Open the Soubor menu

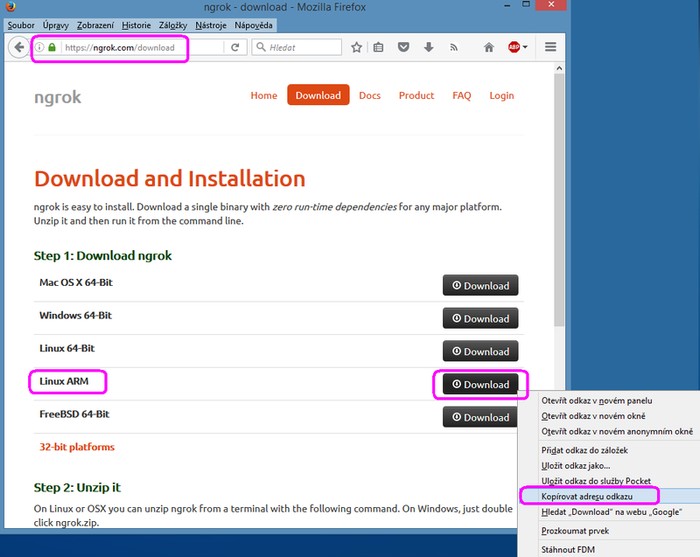[21, 25]
